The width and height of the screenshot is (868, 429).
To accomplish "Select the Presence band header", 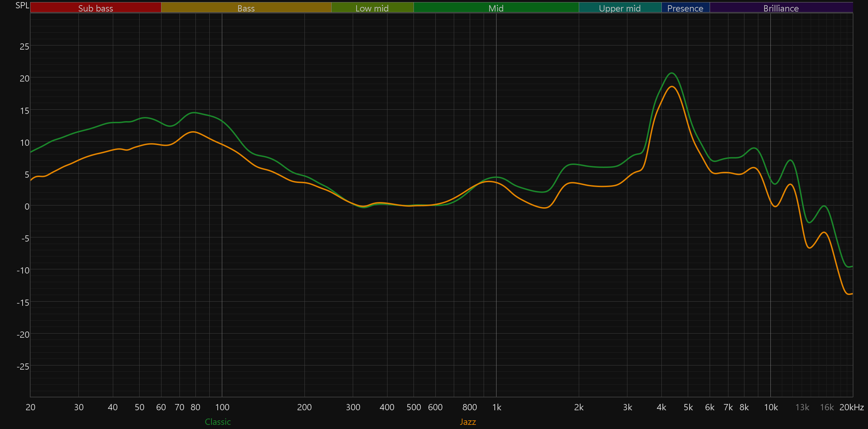I will coord(685,8).
